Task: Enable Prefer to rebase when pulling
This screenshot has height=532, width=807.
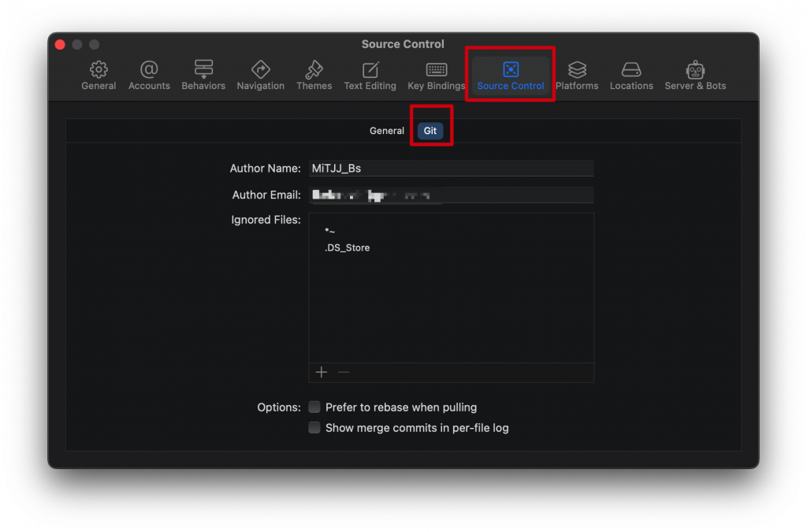Action: 314,407
